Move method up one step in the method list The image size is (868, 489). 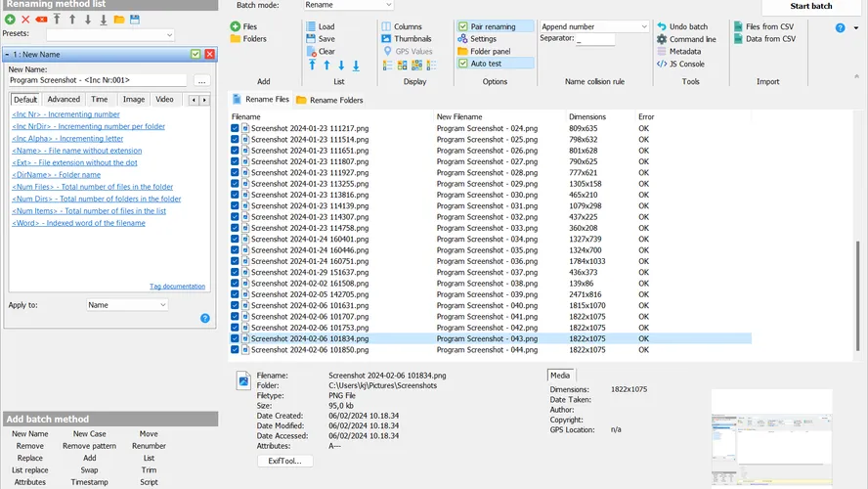click(72, 20)
